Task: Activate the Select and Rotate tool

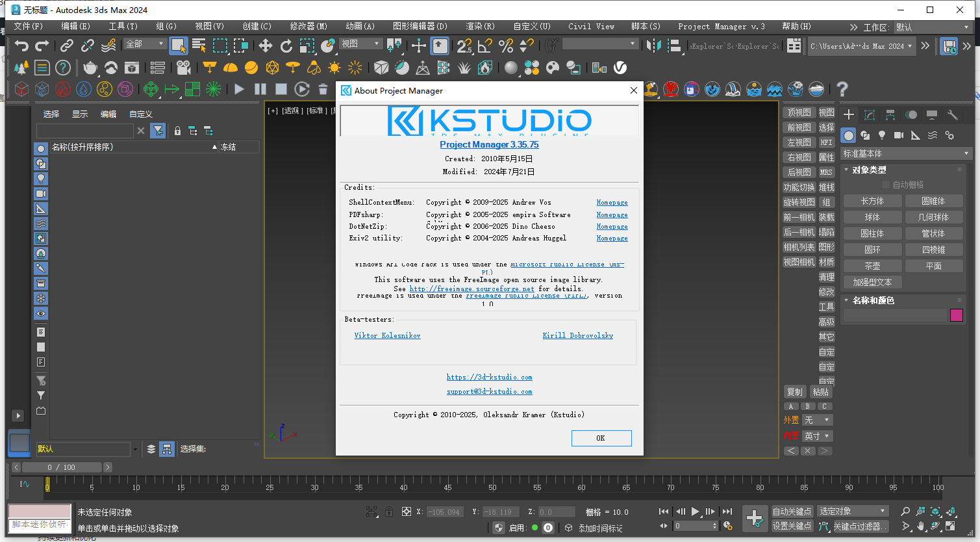Action: tap(286, 45)
